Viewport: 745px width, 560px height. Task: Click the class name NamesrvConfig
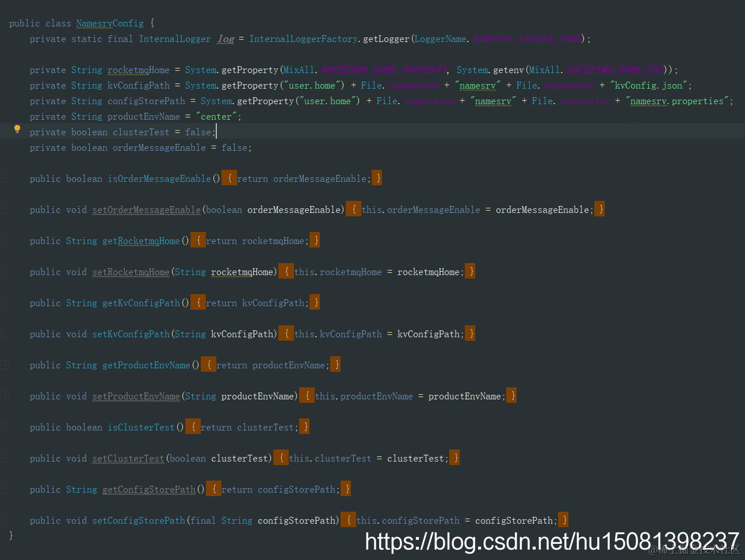[x=110, y=23]
